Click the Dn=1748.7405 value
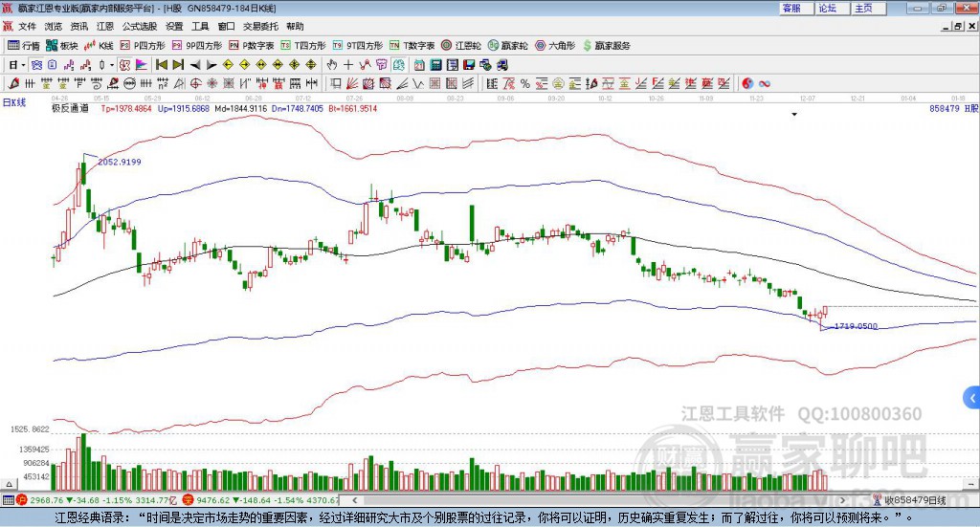This screenshot has height=527, width=980. 298,108
